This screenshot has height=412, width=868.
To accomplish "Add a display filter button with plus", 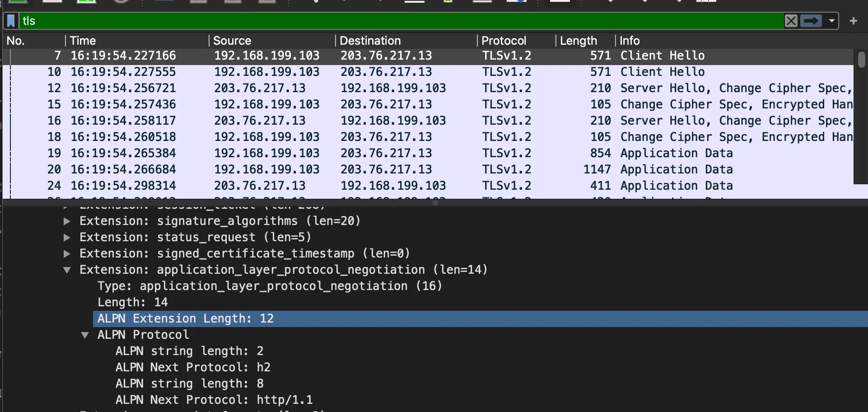I will pos(853,21).
